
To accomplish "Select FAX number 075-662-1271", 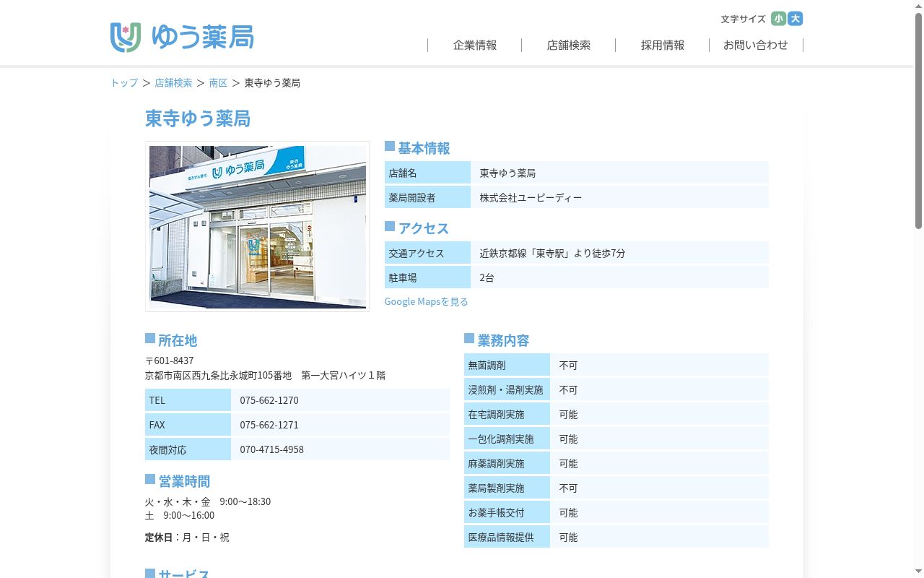I will pos(269,425).
